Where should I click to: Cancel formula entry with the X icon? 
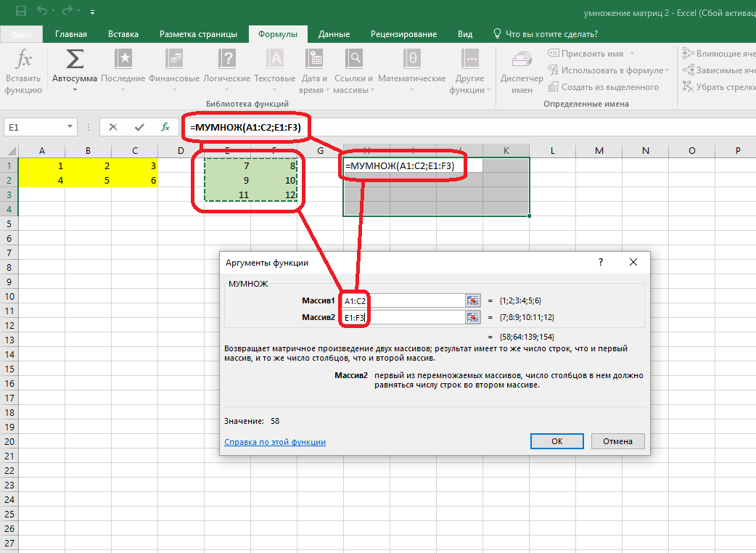pos(113,127)
